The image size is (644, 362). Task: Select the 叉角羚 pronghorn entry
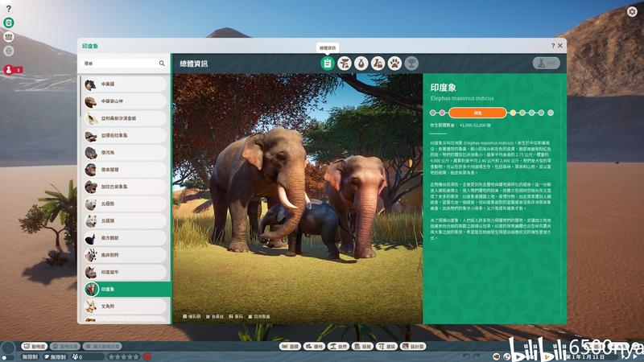coord(125,306)
